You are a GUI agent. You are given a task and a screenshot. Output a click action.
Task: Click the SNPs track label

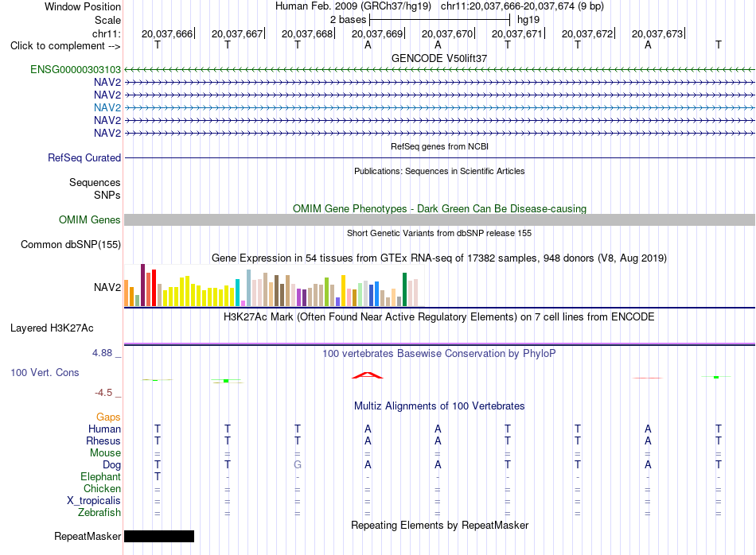click(107, 195)
